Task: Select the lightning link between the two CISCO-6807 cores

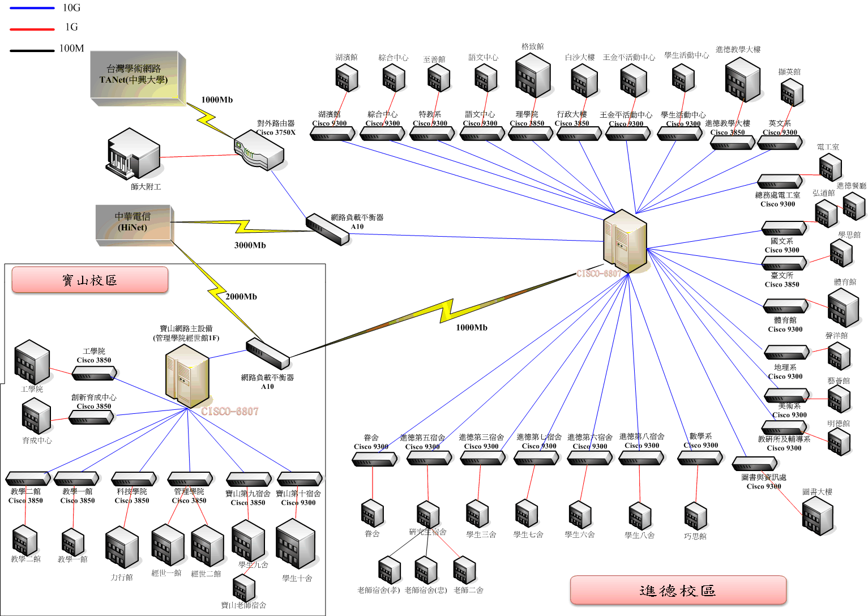Action: 447,310
